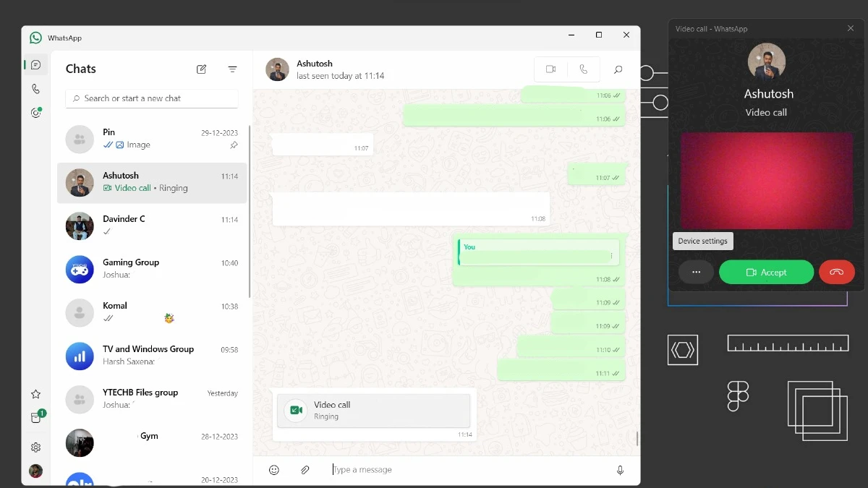
Task: Open the Chats tab in WhatsApp sidebar
Action: [x=35, y=65]
